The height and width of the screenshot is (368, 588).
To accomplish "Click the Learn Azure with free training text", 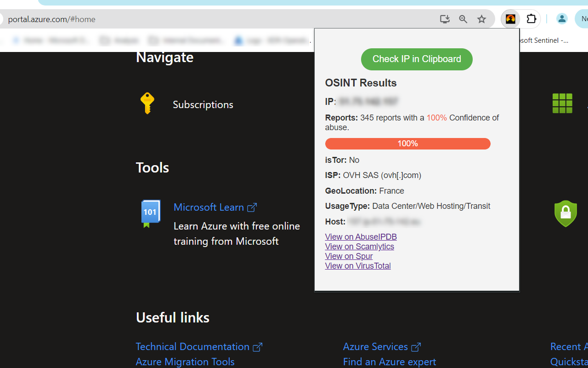I will coord(237,234).
